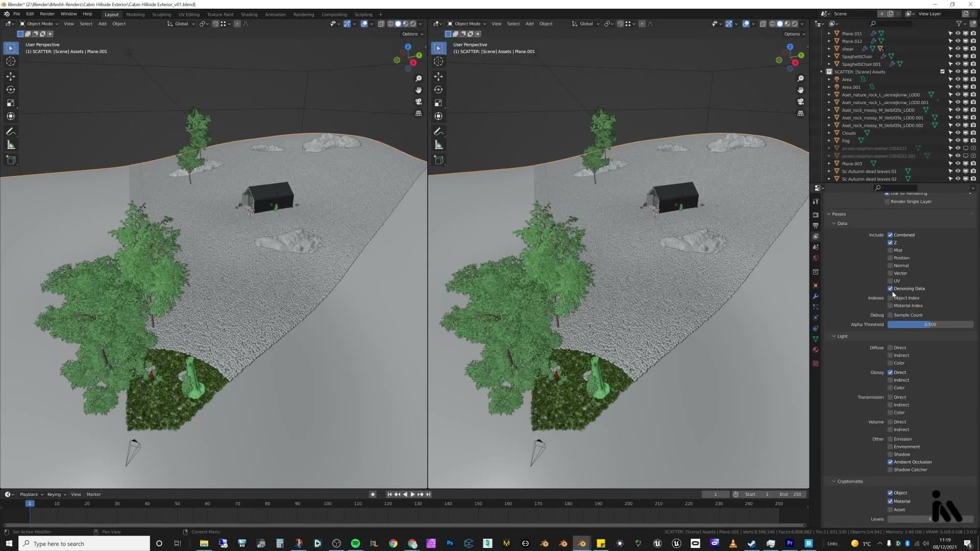Select the Scale tool in left viewport toolbar
Image resolution: width=980 pixels, height=551 pixels.
click(11, 103)
